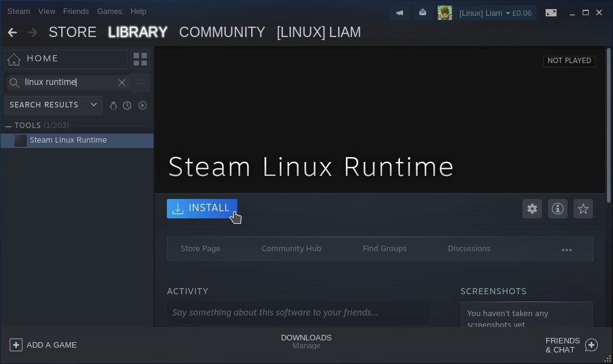Viewport: 613px width, 364px height.
Task: Go back with the left arrow
Action: click(x=13, y=32)
